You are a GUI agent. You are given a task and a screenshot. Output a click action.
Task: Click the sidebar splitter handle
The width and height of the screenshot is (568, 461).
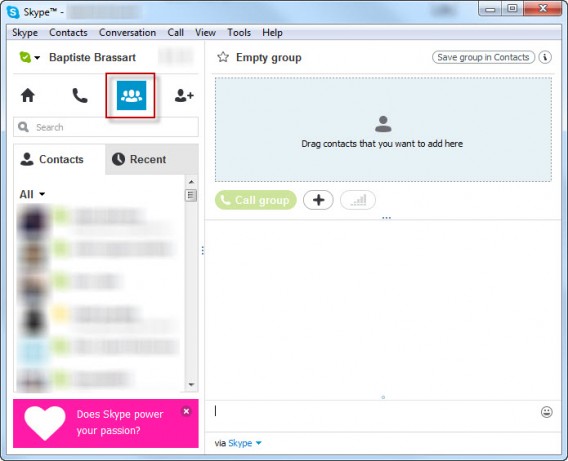point(202,250)
